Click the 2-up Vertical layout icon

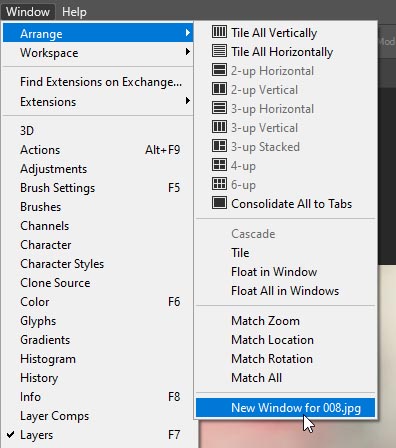coord(219,89)
